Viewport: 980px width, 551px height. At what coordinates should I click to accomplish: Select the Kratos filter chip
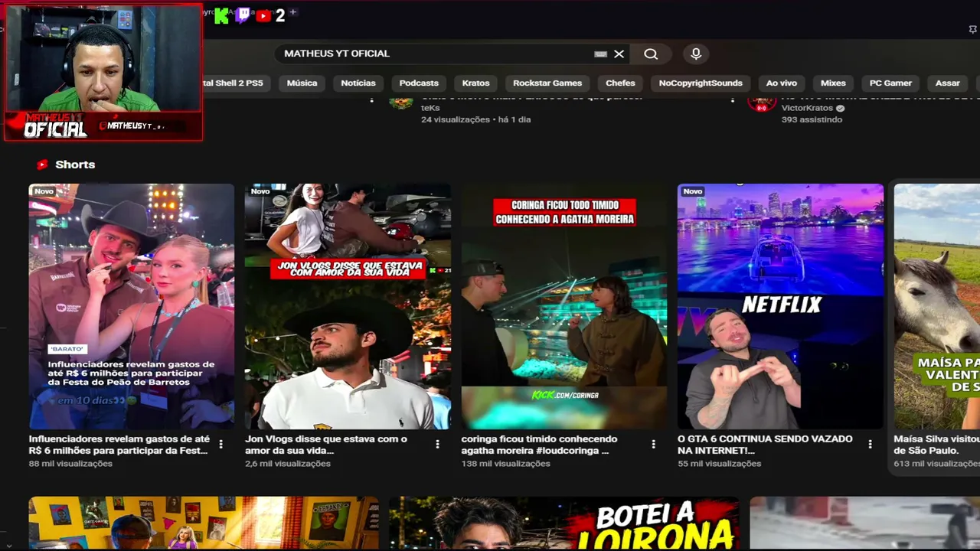click(x=475, y=83)
